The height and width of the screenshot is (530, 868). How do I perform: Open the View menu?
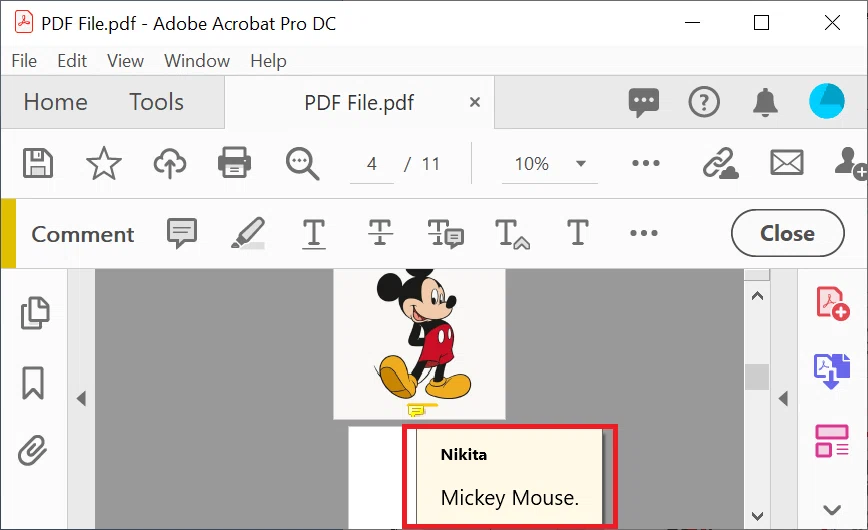click(125, 61)
